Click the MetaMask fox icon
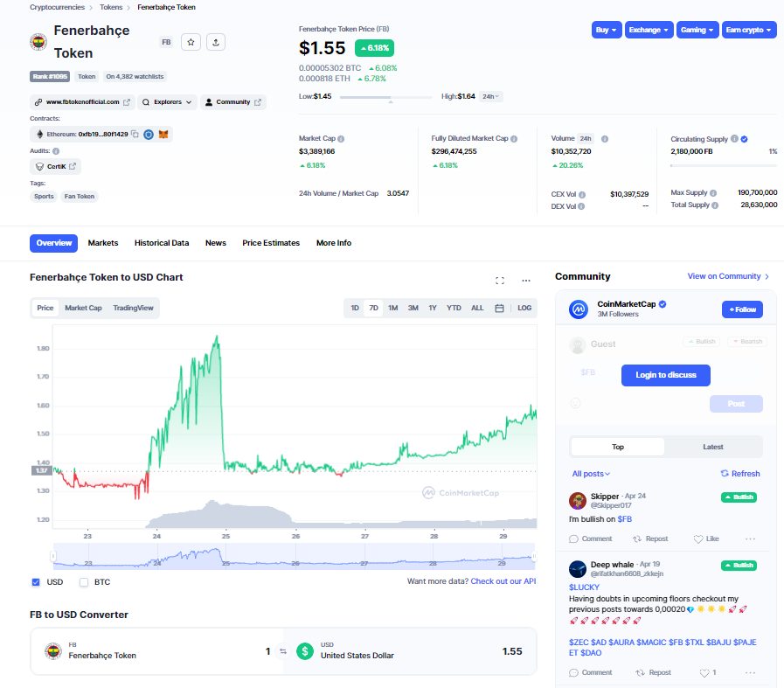784x688 pixels. [x=163, y=135]
